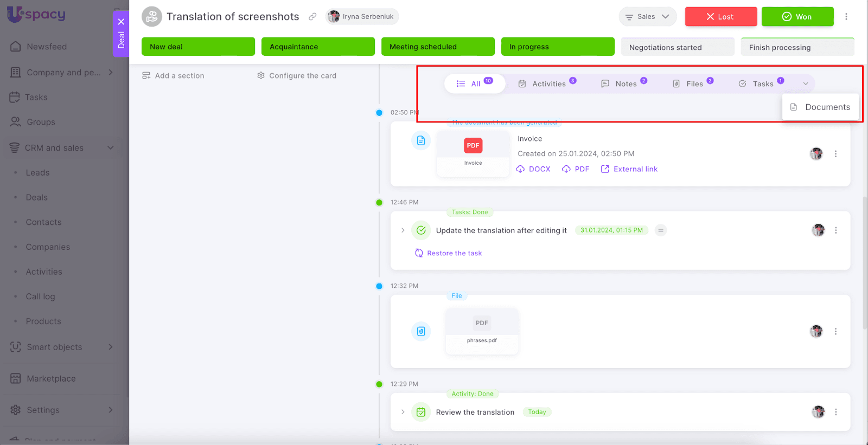This screenshot has width=868, height=445.
Task: Open three-dot menu in top right header
Action: click(846, 17)
